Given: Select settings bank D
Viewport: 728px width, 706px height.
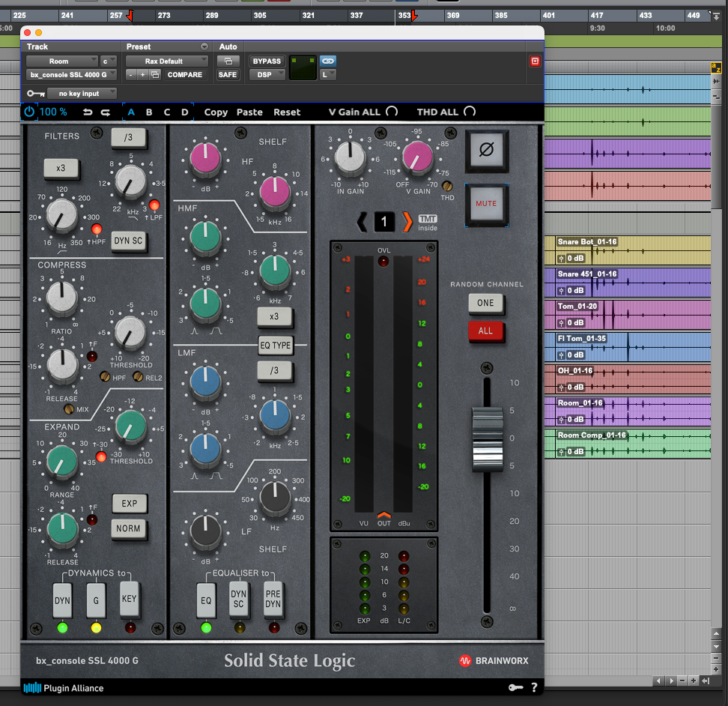Looking at the screenshot, I should click(x=185, y=112).
